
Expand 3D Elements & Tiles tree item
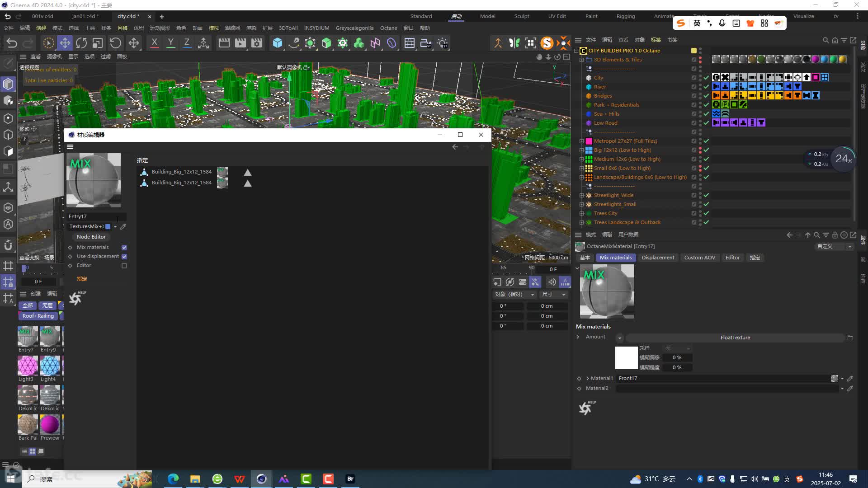(x=582, y=60)
